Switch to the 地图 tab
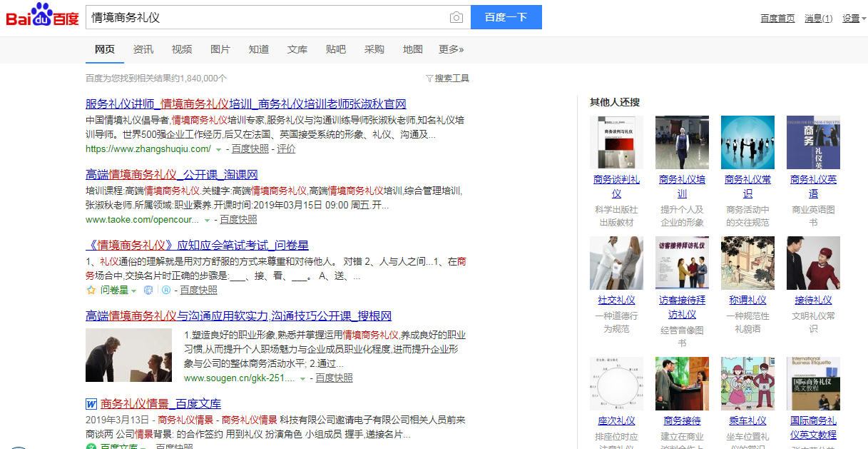Image resolution: width=868 pixels, height=449 pixels. click(413, 49)
